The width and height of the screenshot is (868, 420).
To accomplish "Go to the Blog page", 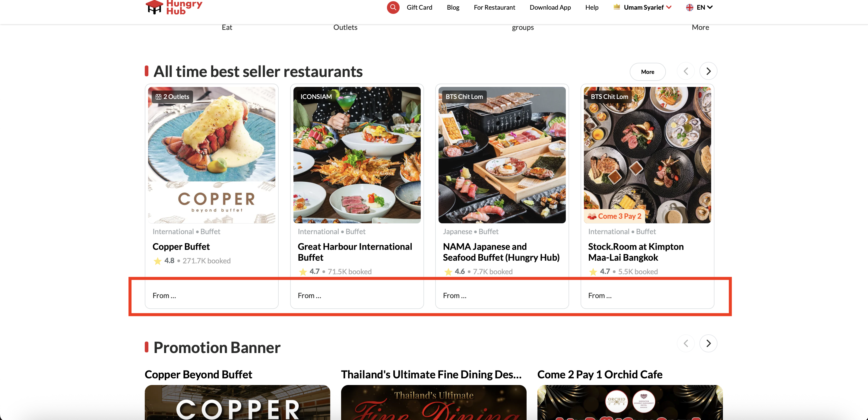I will [x=453, y=8].
